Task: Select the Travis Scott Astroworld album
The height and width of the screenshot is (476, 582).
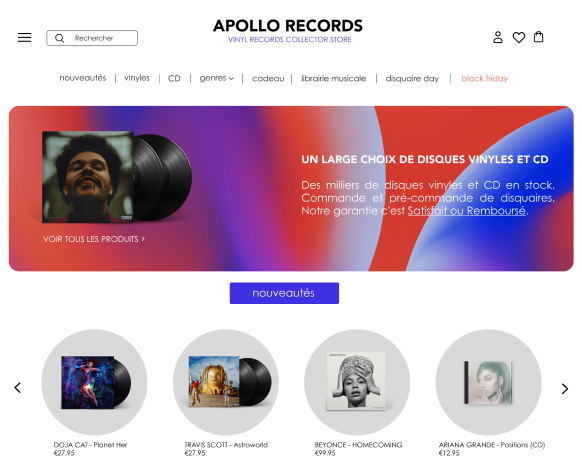Action: pos(226,382)
